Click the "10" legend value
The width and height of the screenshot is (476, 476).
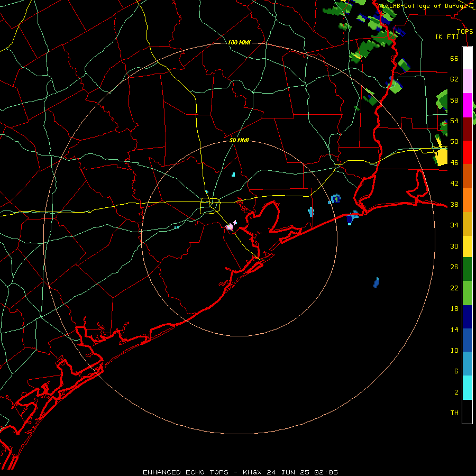(454, 350)
